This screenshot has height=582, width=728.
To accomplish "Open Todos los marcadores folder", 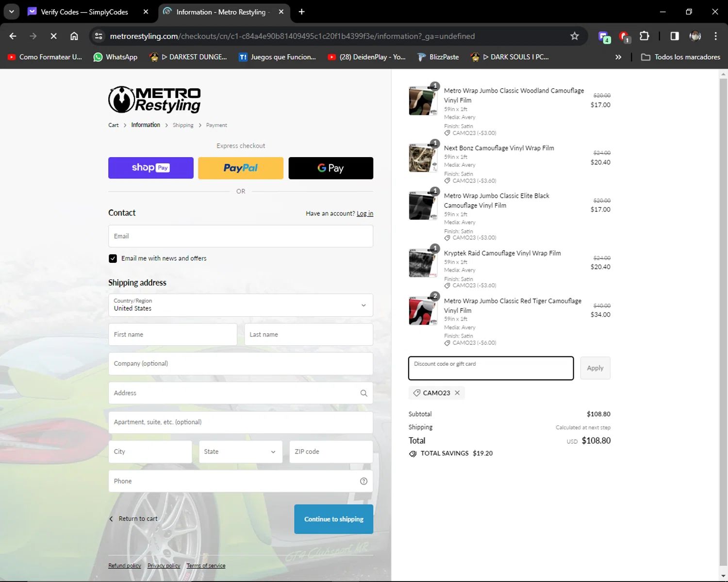I will 680,57.
